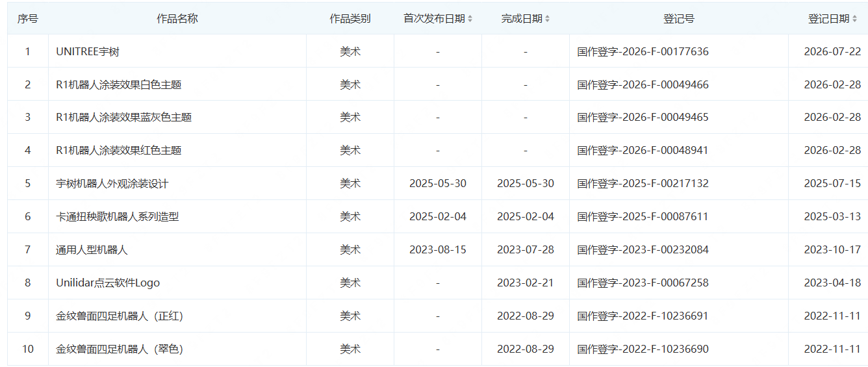Select R1机器人涂装效果蓝灰色主题 row name
868x367 pixels.
pos(124,117)
